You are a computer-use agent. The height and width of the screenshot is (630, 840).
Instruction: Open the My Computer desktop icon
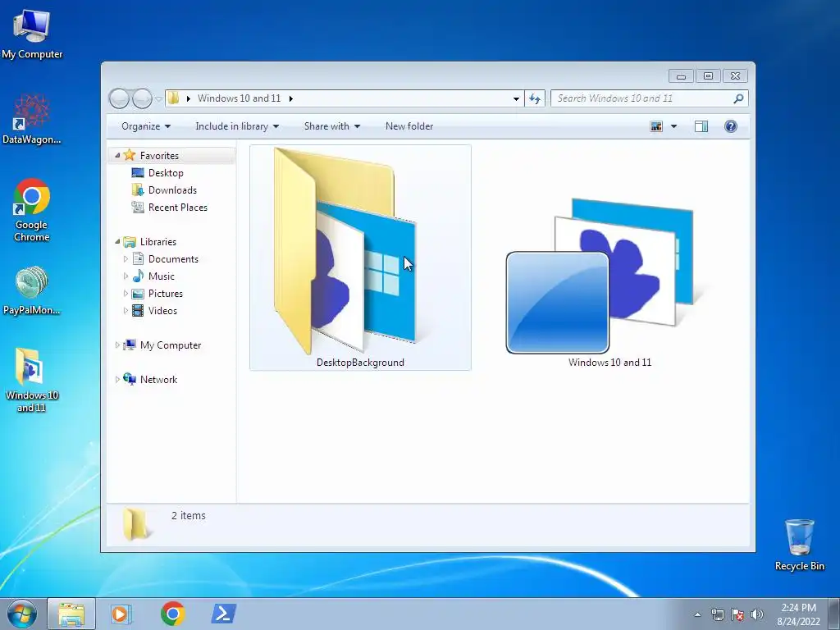point(32,34)
